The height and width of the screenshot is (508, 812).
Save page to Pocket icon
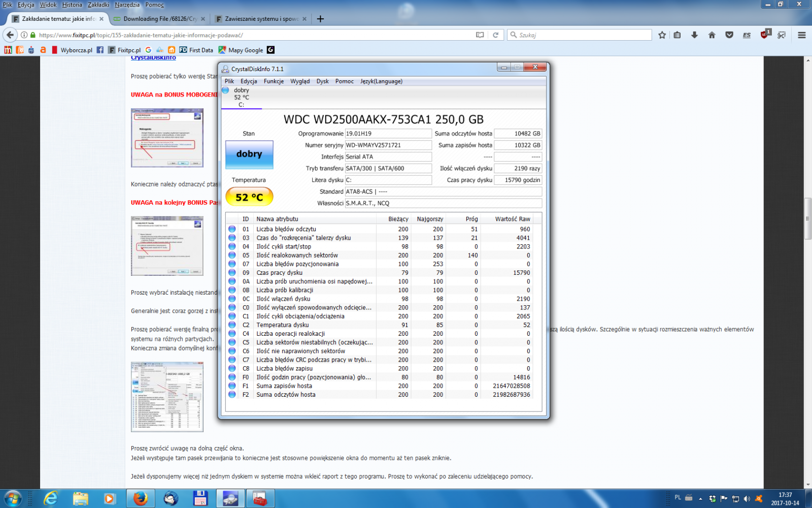pos(729,35)
